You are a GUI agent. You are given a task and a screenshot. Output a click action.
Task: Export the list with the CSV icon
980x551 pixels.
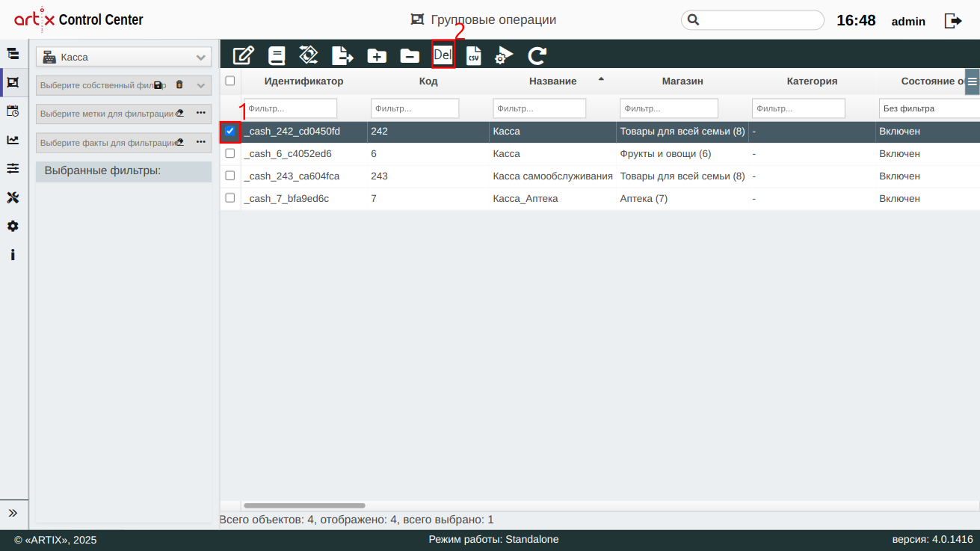(473, 55)
